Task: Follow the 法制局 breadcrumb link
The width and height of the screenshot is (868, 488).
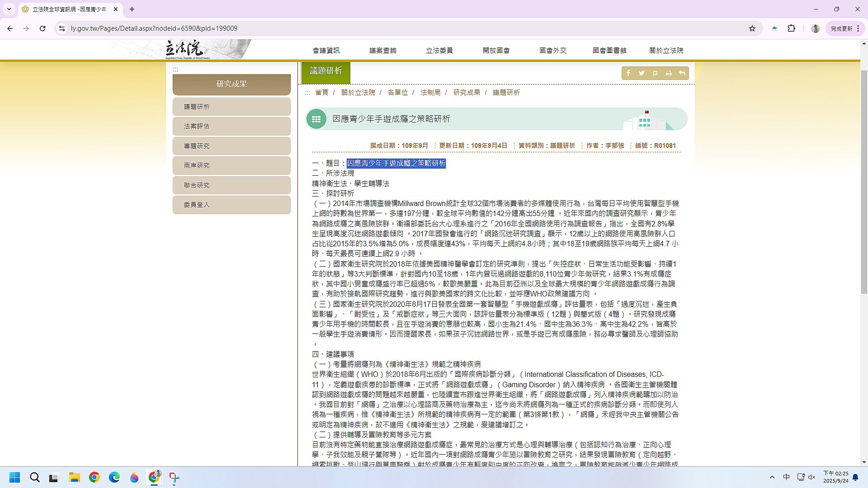Action: (x=430, y=93)
